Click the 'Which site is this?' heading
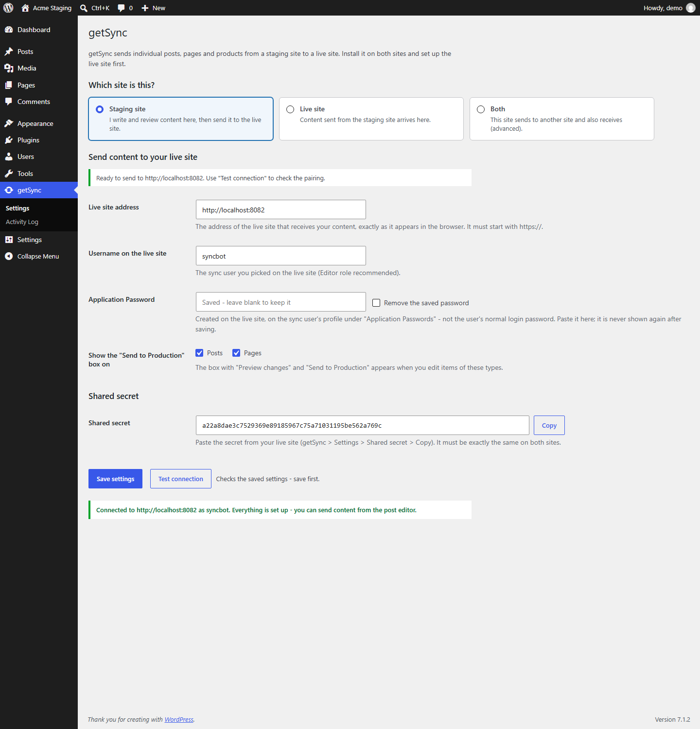This screenshot has width=700, height=729. coord(122,85)
